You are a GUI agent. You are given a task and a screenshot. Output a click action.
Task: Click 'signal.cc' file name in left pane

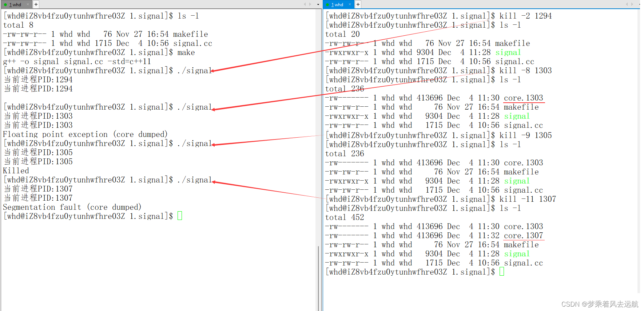pos(193,43)
